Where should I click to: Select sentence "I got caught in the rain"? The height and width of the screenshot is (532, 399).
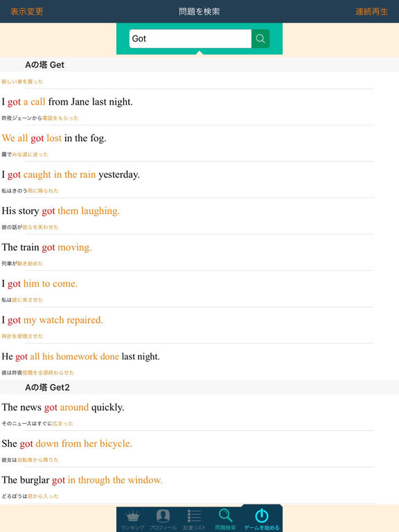point(71,175)
